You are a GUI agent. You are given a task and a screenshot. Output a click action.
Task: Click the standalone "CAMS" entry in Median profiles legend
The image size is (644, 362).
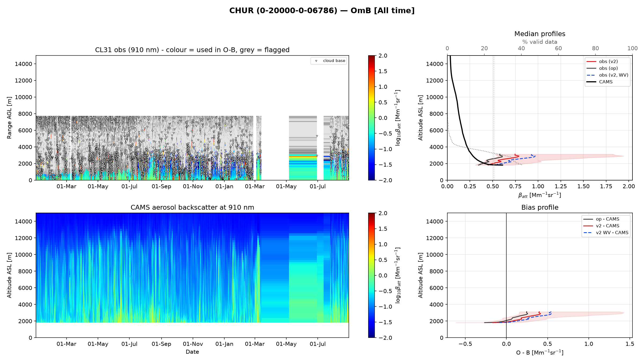[x=606, y=82]
